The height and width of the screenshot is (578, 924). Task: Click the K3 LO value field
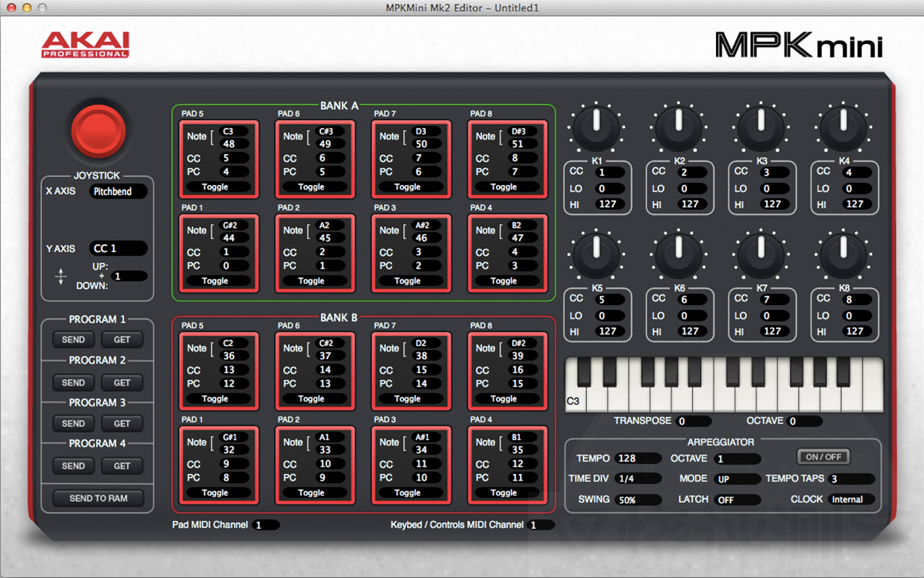click(775, 189)
